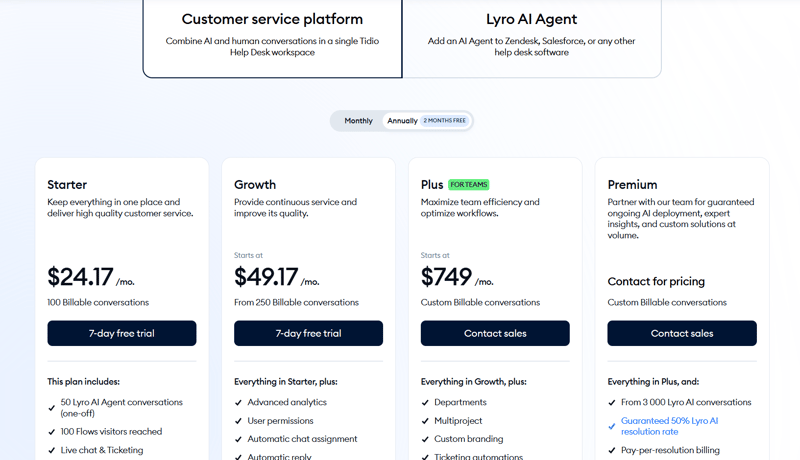Click the FOR TEAMS badge on Plus
The width and height of the screenshot is (800, 460).
469,185
